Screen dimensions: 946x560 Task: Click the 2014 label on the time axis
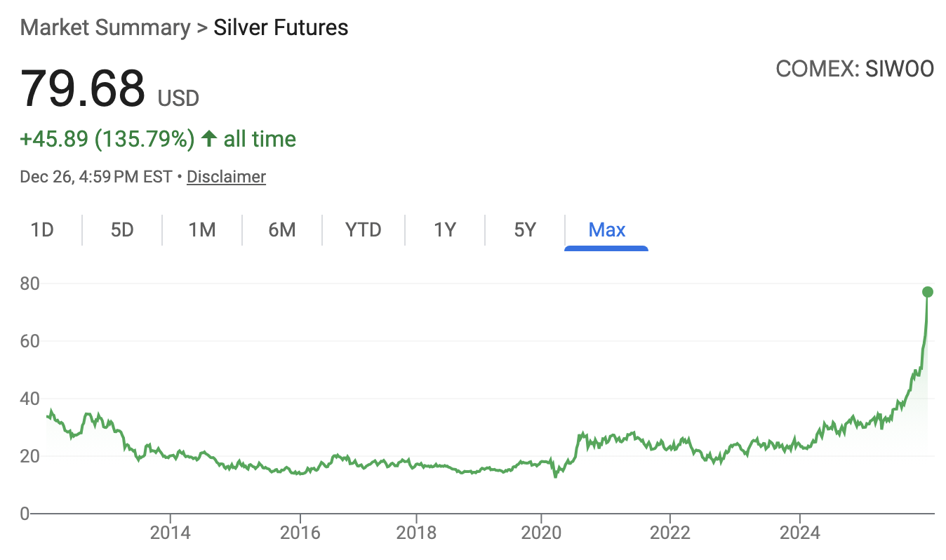pos(171,533)
